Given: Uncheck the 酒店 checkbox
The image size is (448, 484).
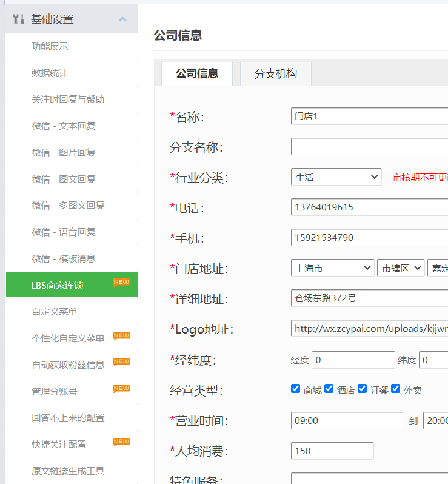Looking at the screenshot, I should pos(329,389).
